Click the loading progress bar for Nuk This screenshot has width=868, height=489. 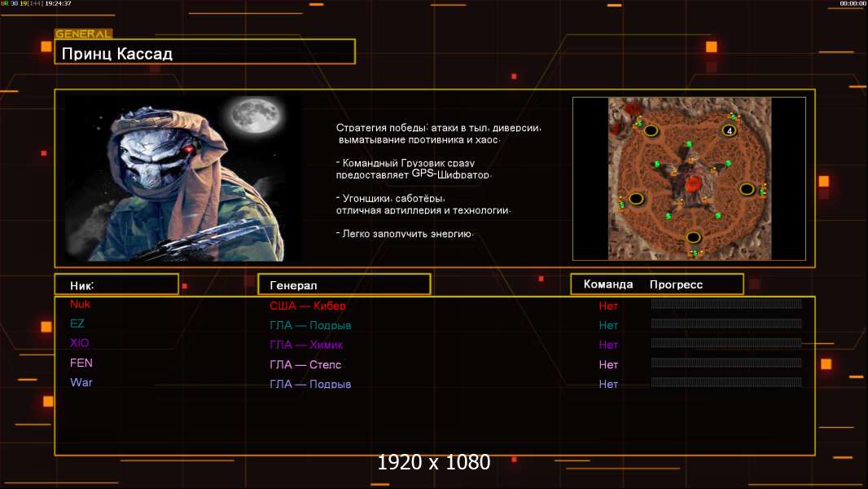tap(726, 303)
